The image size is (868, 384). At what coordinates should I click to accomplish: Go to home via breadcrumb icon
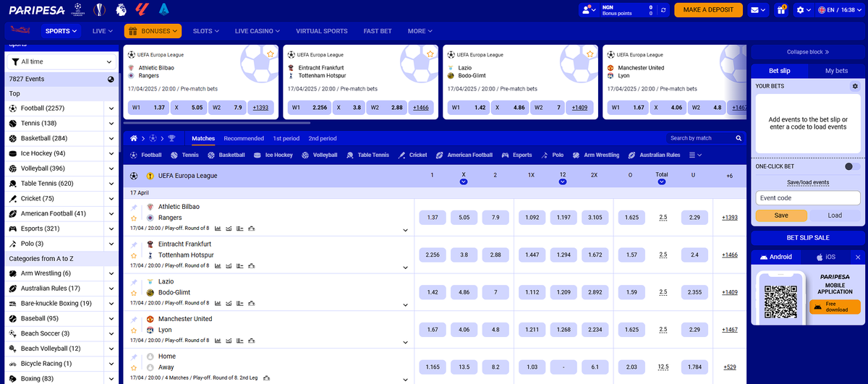click(134, 138)
